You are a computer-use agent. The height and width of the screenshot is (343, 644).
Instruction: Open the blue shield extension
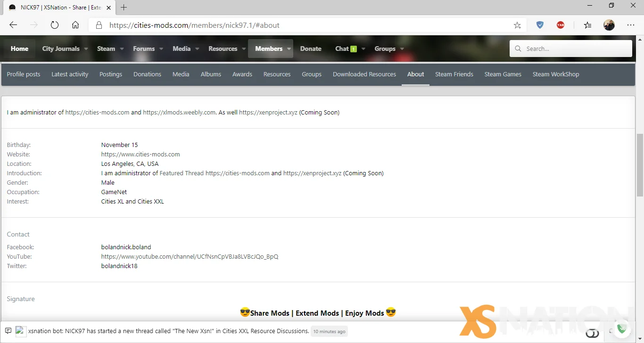(x=540, y=25)
